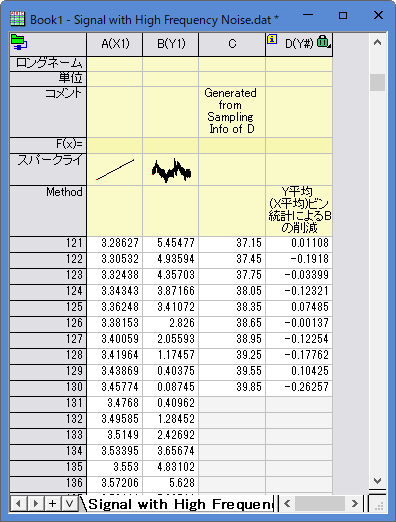Open the sheet list dropdown arrow
This screenshot has height=522, width=396.
tap(69, 503)
